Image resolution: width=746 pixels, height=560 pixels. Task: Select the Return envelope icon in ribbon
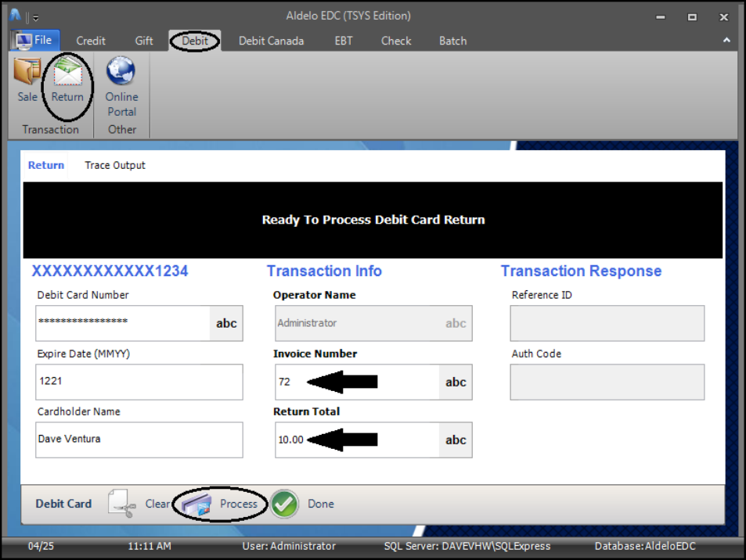67,72
